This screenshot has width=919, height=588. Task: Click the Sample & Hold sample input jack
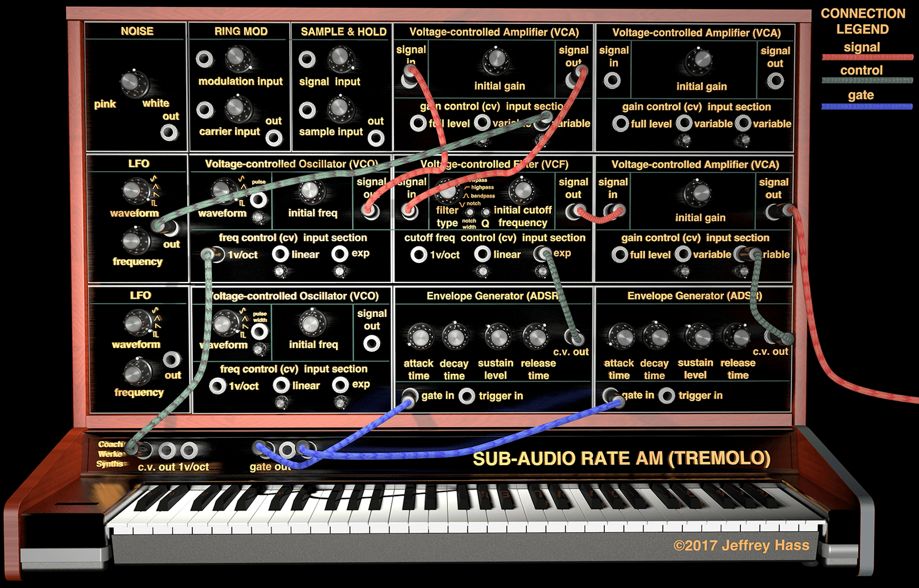point(307,110)
